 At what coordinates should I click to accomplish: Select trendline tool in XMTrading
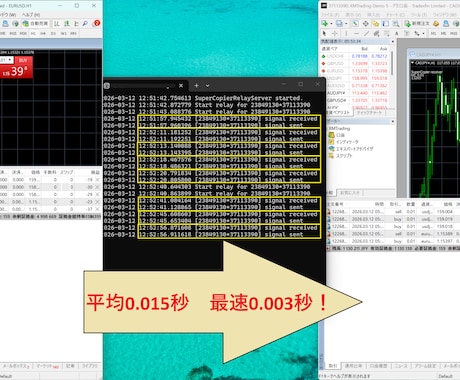coord(366,33)
